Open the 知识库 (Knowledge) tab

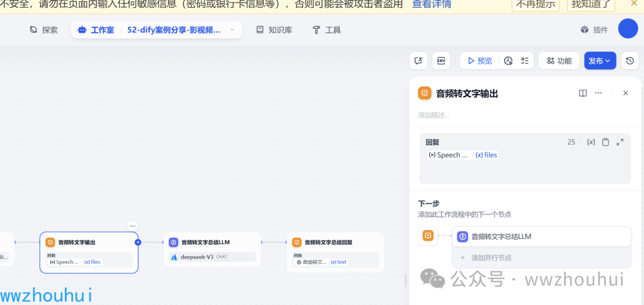tap(274, 30)
